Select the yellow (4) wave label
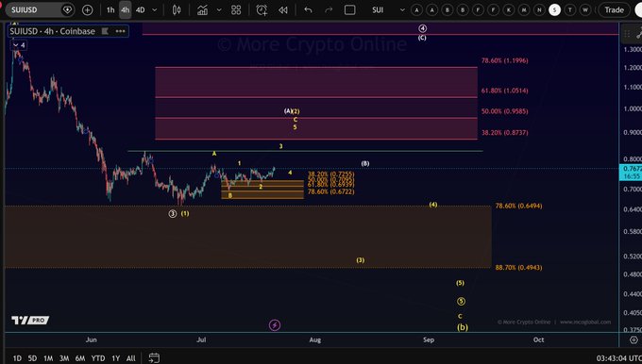Viewport: 642px width, 364px height. (x=432, y=205)
